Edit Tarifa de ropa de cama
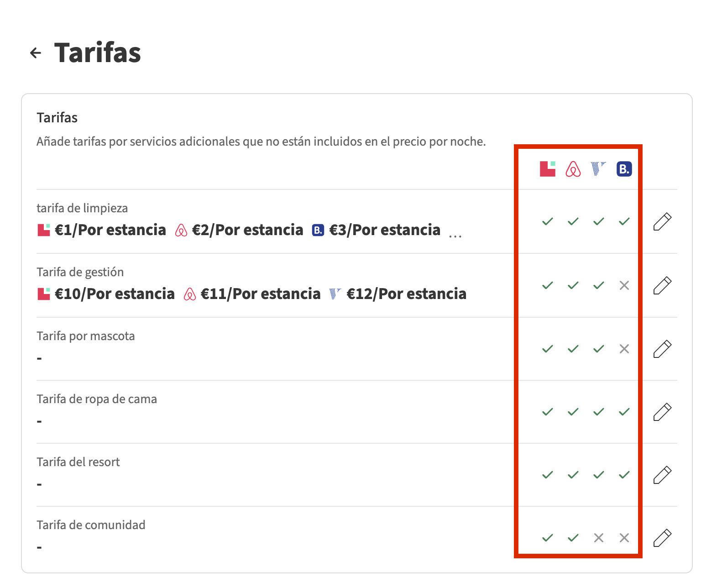The width and height of the screenshot is (722, 588). pos(662,412)
